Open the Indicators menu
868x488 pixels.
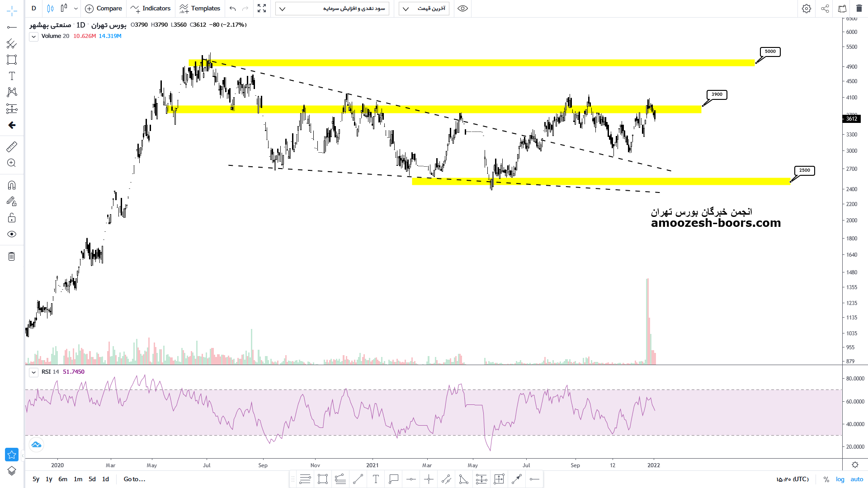pyautogui.click(x=150, y=9)
